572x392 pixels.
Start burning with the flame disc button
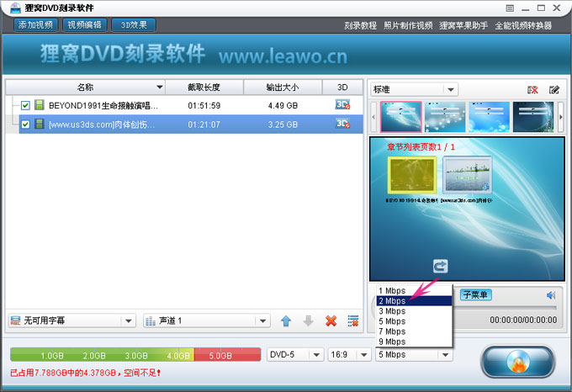coord(518,362)
